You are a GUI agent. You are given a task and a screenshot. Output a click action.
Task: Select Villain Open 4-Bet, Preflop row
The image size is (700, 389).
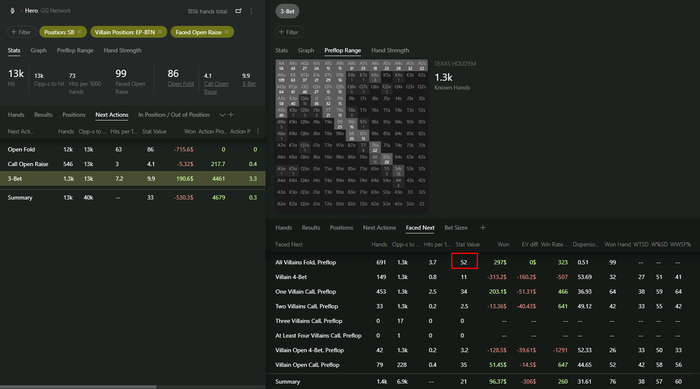483,350
